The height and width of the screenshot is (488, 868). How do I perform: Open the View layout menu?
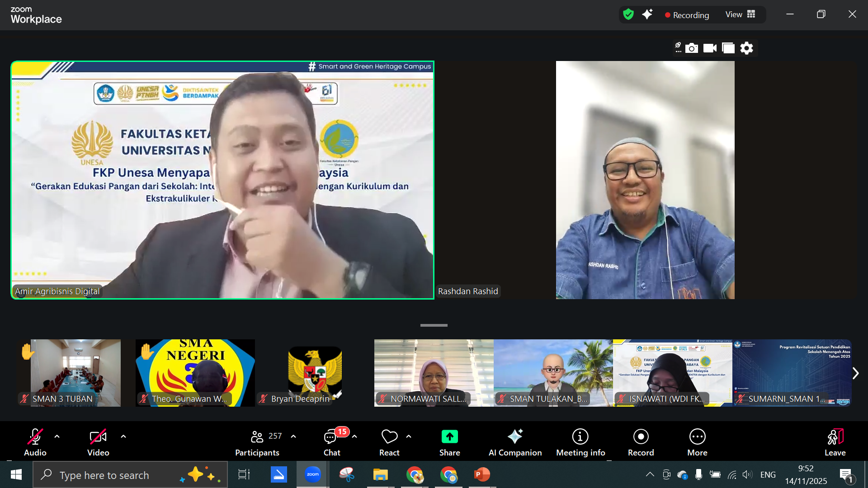740,14
